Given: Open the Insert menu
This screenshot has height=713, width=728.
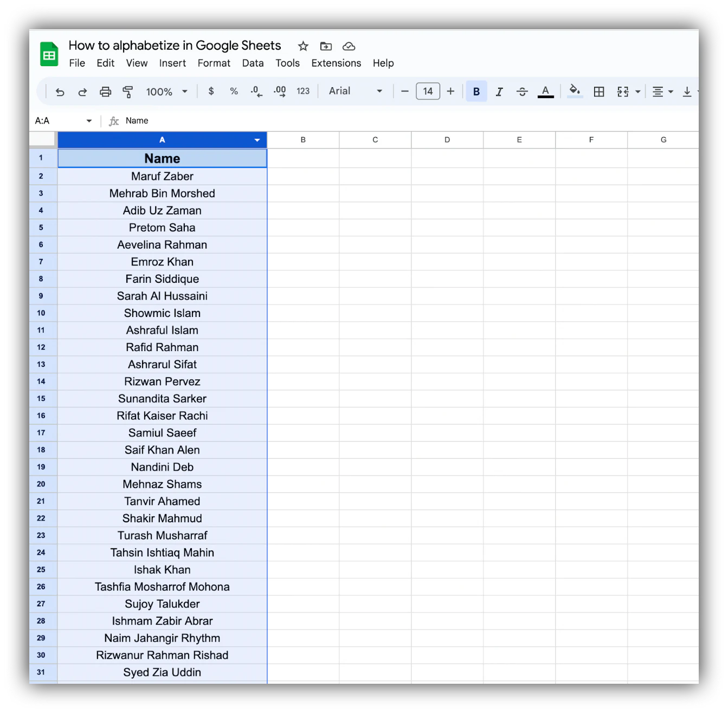Looking at the screenshot, I should point(172,63).
